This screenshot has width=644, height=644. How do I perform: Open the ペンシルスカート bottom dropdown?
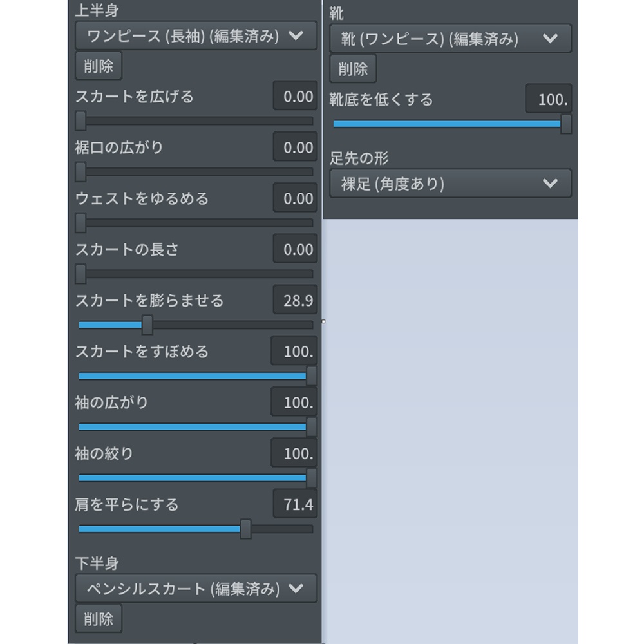(x=195, y=588)
